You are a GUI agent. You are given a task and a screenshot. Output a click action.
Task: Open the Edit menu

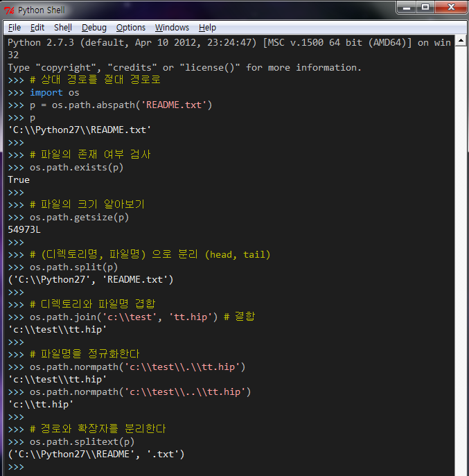[x=37, y=28]
